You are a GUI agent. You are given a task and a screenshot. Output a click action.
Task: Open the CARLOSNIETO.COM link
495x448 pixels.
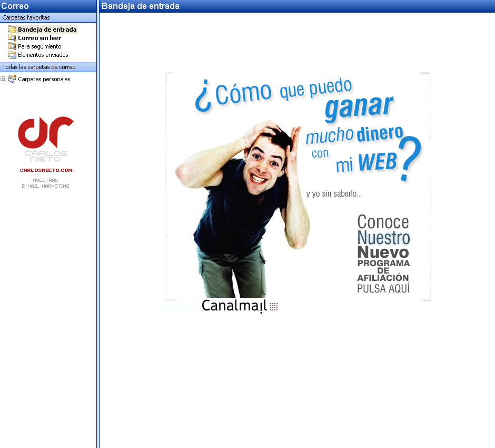pyautogui.click(x=46, y=170)
